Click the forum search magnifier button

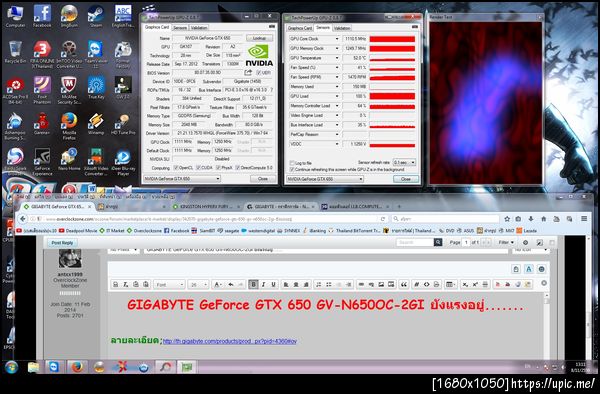coord(438,242)
